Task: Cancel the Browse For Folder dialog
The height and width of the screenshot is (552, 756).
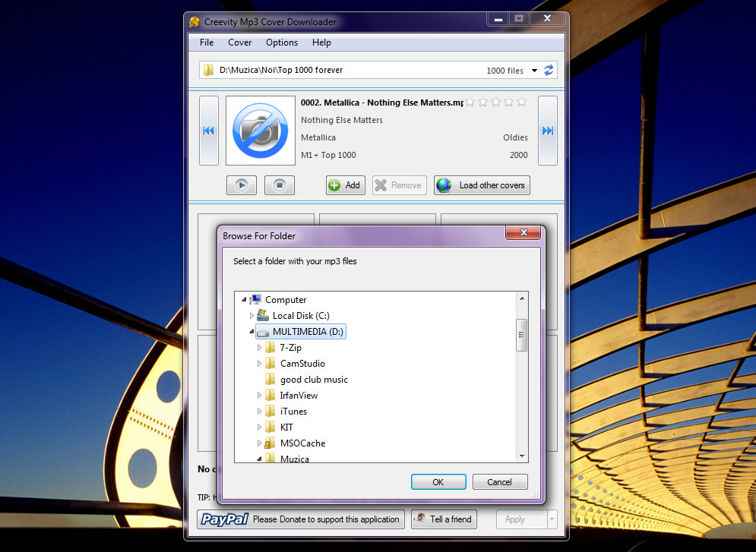Action: click(x=499, y=482)
